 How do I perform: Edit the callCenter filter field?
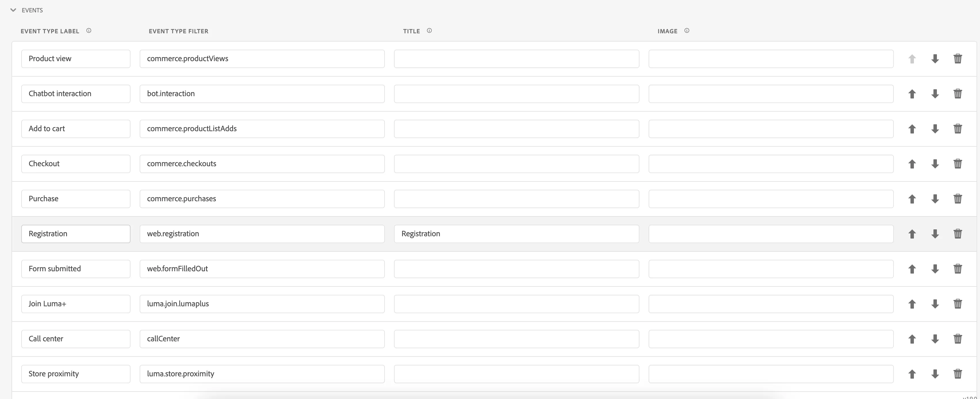262,339
